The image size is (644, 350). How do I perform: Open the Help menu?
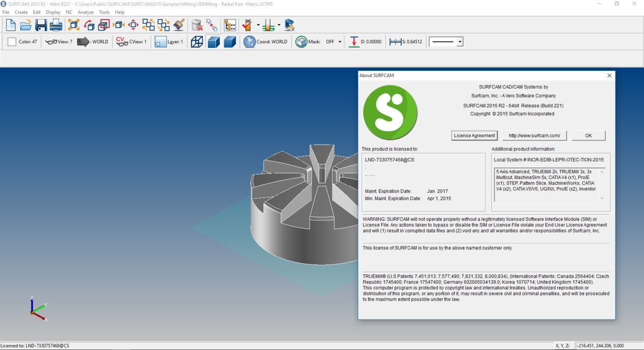point(120,12)
